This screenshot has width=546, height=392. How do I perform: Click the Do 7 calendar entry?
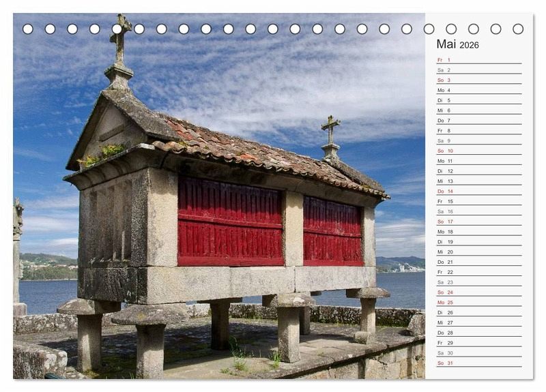(x=478, y=121)
